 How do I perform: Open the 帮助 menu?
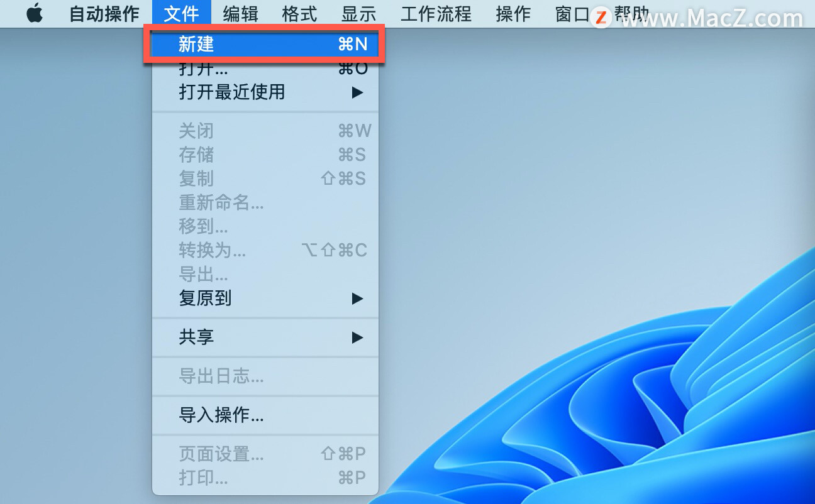coord(631,13)
